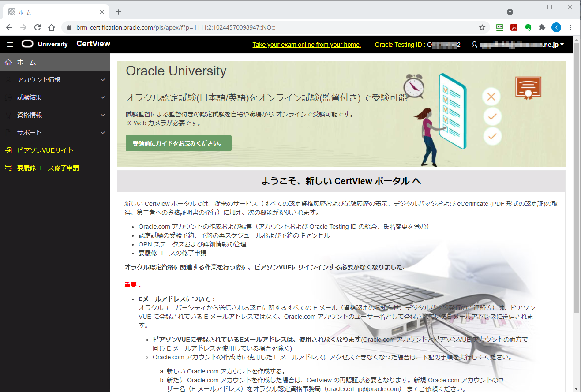Expand the 資格情報 sidebar section

[x=55, y=115]
